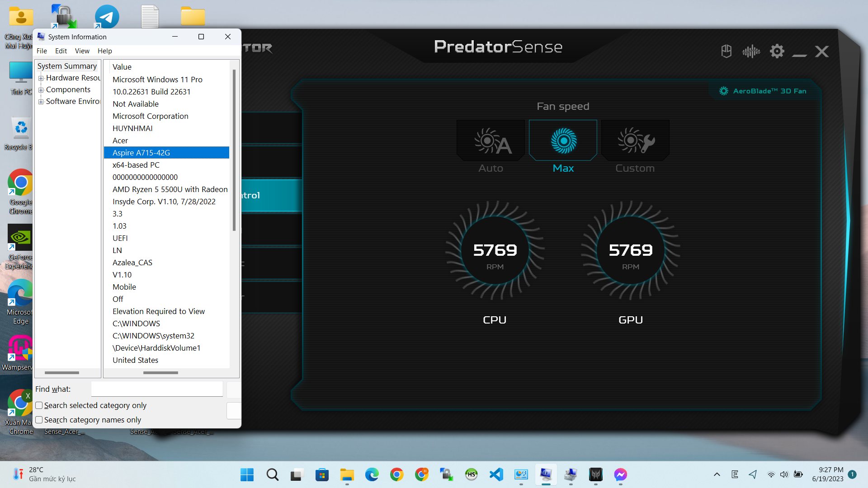Click the Windows Start button

247,474
